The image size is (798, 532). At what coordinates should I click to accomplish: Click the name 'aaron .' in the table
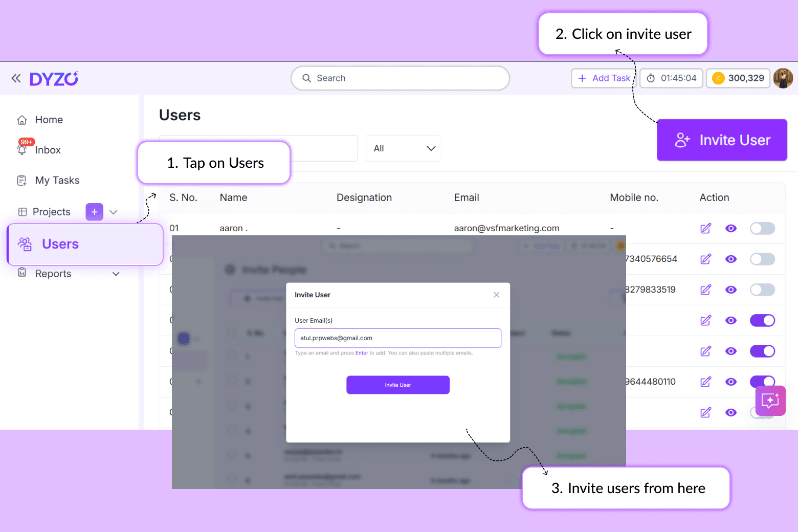coord(234,228)
